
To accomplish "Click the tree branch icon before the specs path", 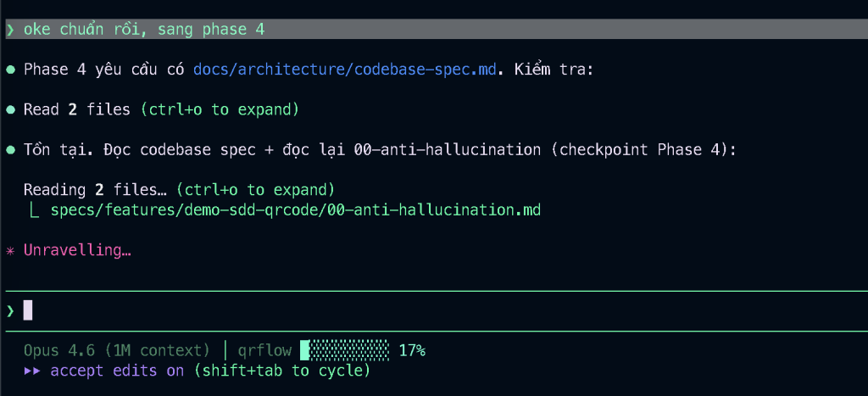I will (x=35, y=209).
